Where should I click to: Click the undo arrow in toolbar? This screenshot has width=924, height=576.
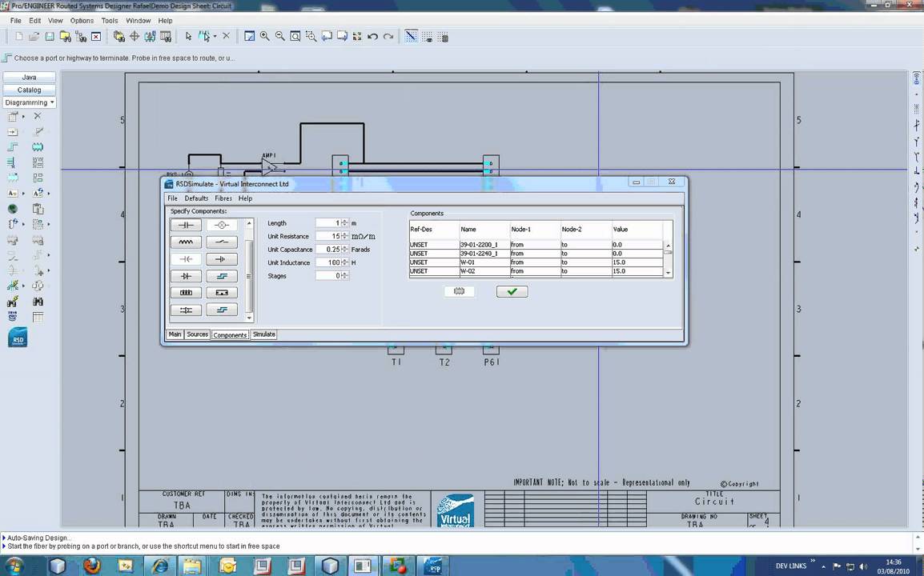pos(372,37)
